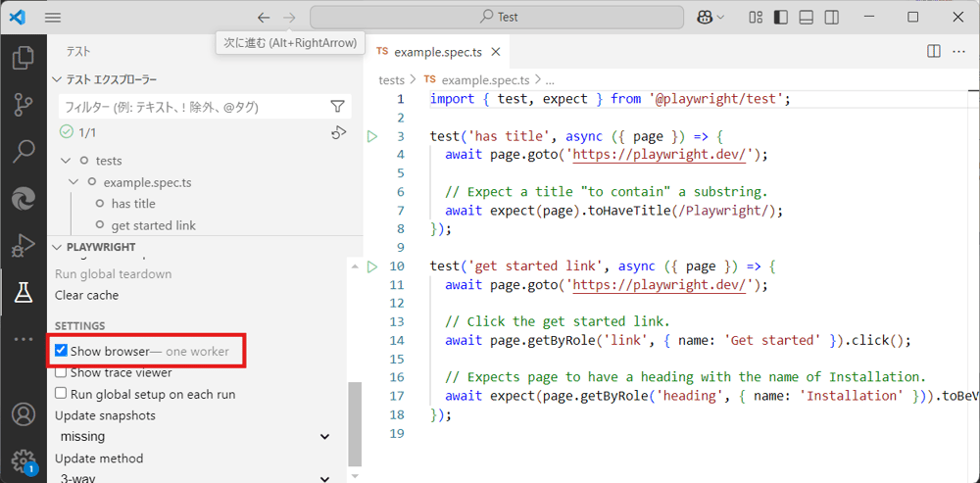Place cursor on line number 7
This screenshot has width=980, height=483.
tap(400, 211)
